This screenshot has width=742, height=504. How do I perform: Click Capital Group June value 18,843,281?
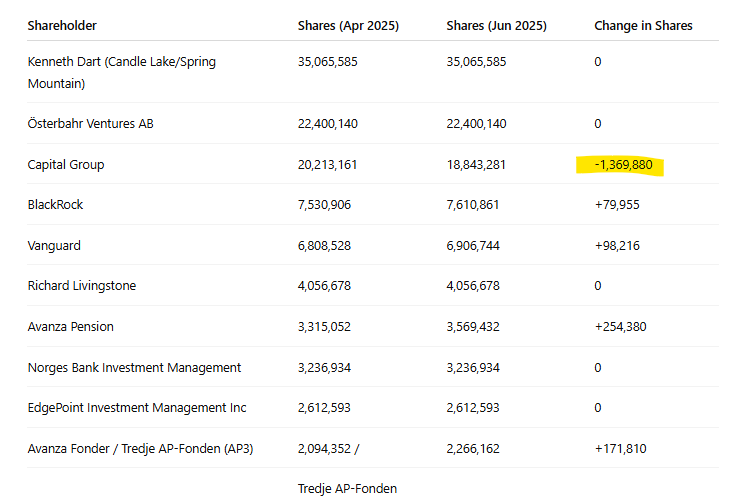(476, 165)
